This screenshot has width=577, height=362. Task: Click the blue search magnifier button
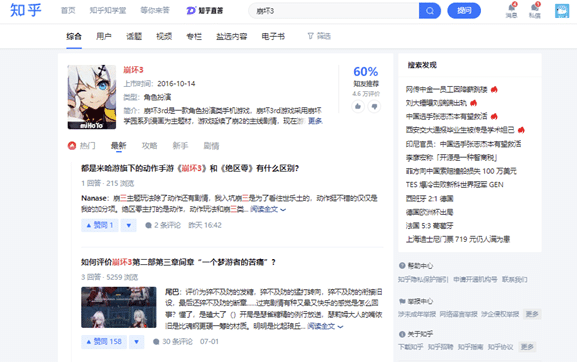[429, 11]
